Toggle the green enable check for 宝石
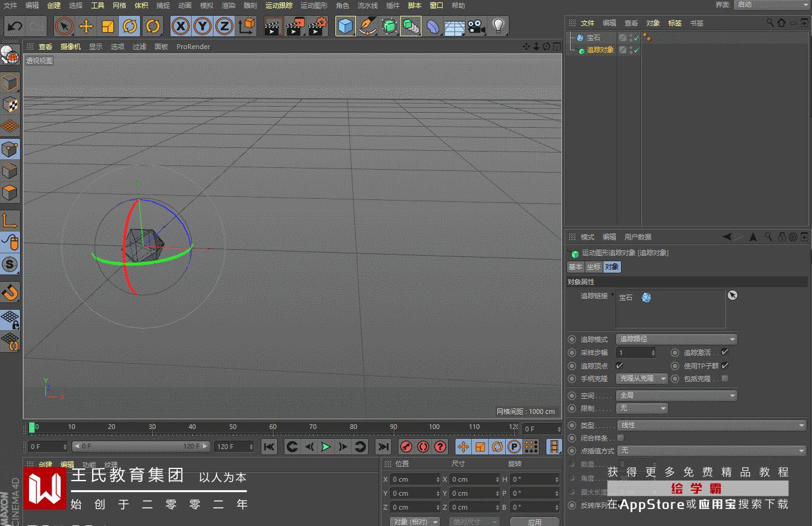Image resolution: width=812 pixels, height=526 pixels. click(x=637, y=38)
